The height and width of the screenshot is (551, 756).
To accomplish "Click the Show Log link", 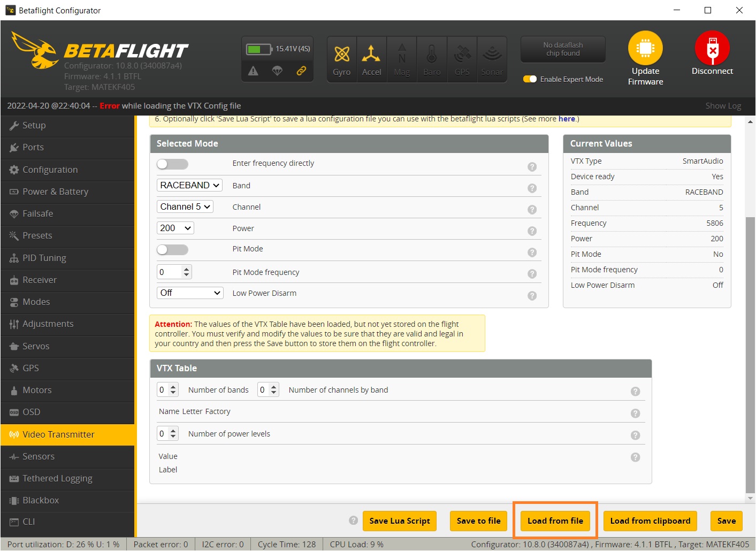I will click(723, 106).
